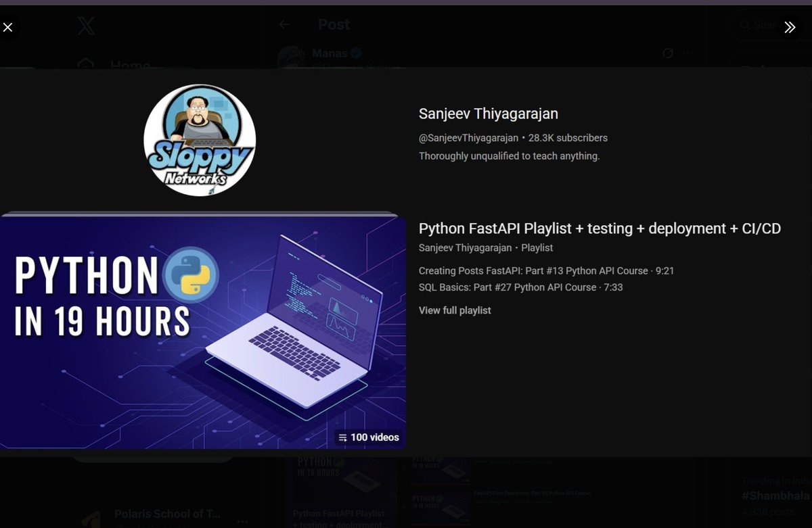Click the Polaris School avatar
The width and height of the screenshot is (812, 528).
point(91,519)
